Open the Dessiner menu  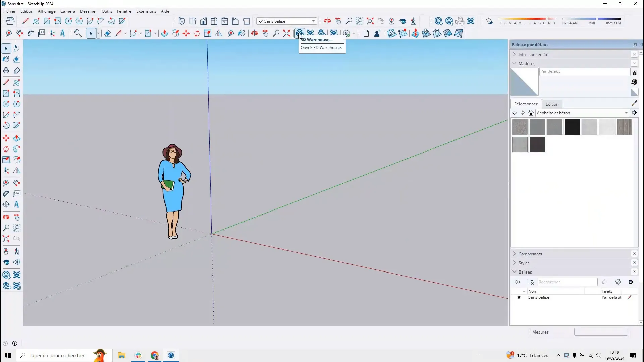pos(89,11)
